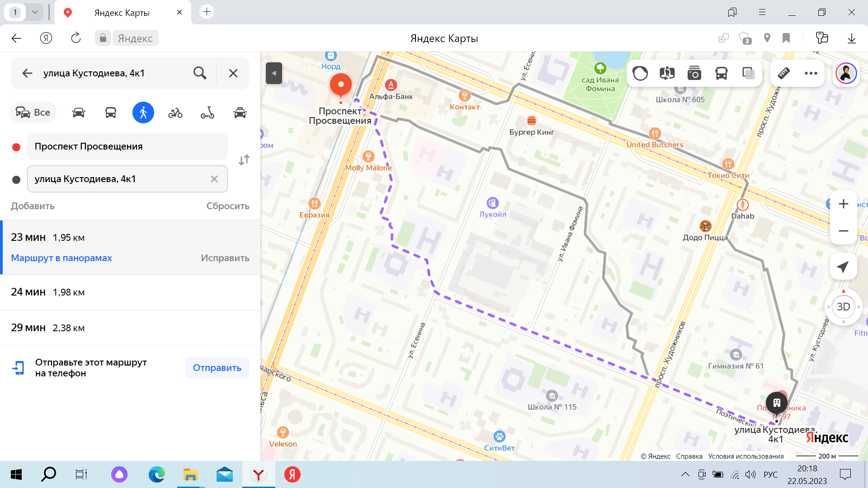Select the public transport bus mode
Screen dimensions: 868x488
111,113
